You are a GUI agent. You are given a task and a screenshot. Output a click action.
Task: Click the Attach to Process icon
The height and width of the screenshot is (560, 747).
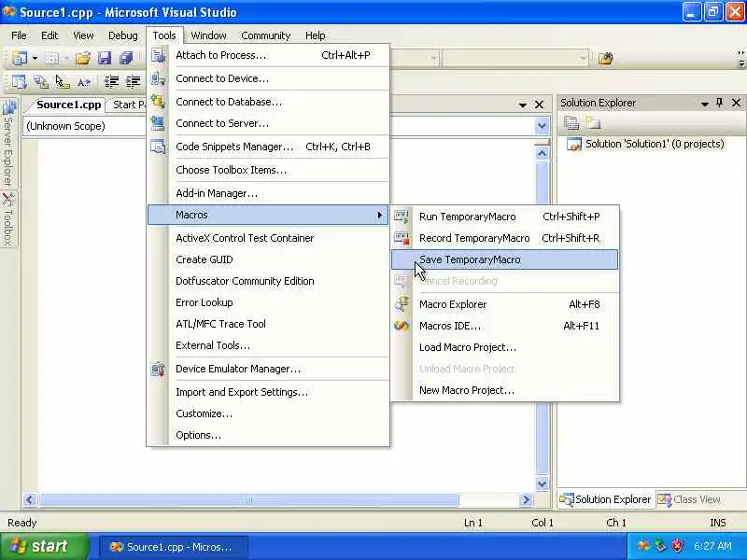pyautogui.click(x=158, y=55)
